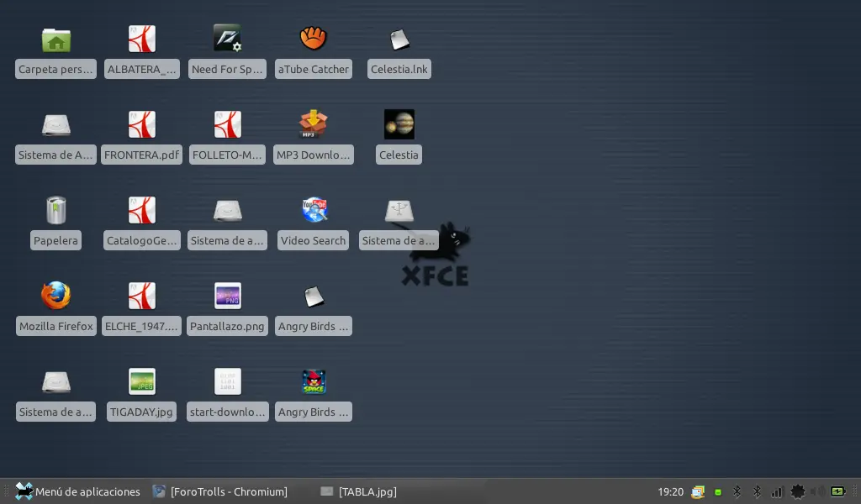Launch aTube Catcher from desktop
The height and width of the screenshot is (504, 861).
tap(313, 39)
